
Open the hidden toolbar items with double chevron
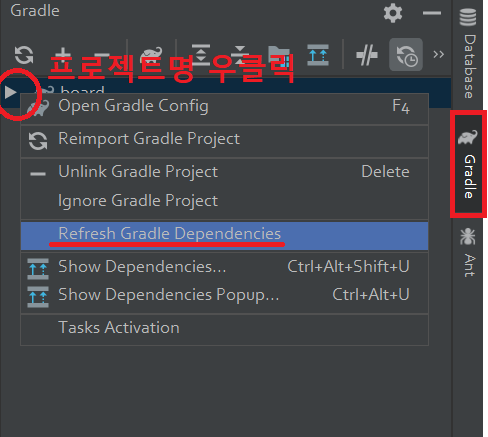(x=439, y=54)
